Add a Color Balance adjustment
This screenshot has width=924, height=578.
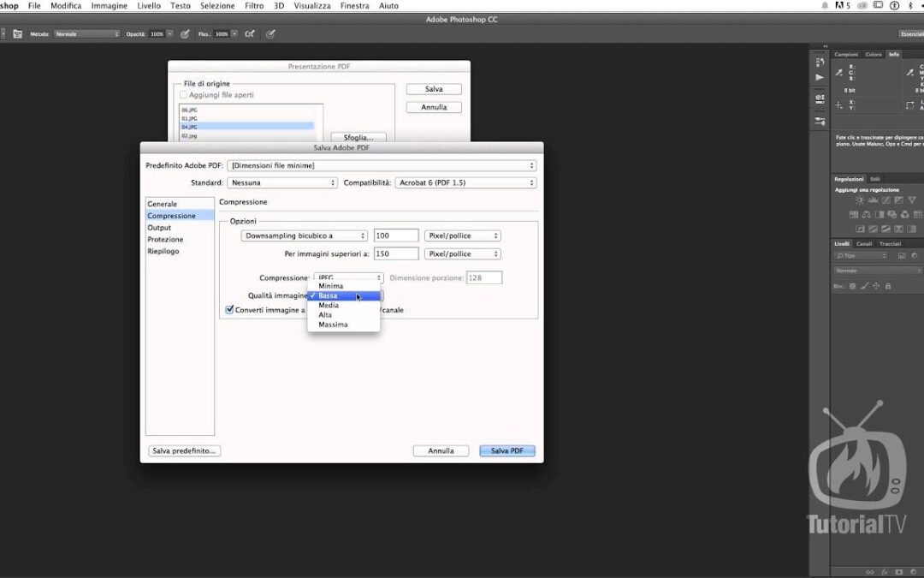click(866, 215)
